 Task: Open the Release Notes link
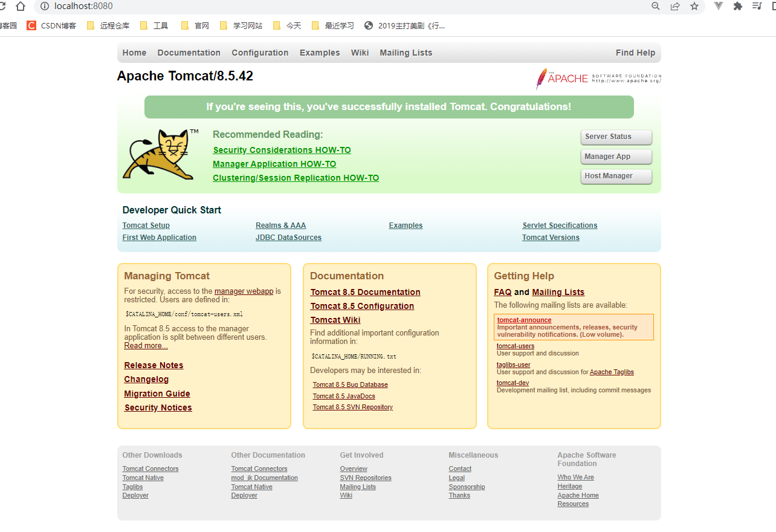154,365
